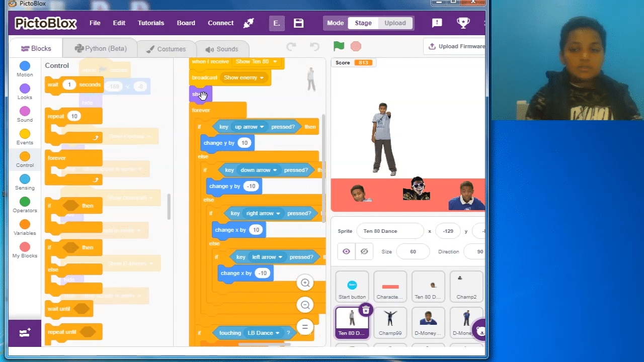Open the add extension button
Viewport: 644px width, 362px height.
[25, 333]
